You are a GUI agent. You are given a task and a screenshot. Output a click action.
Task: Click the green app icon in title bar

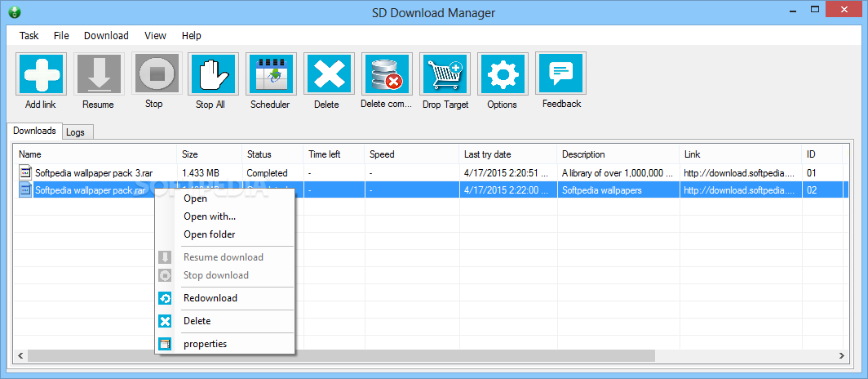15,11
